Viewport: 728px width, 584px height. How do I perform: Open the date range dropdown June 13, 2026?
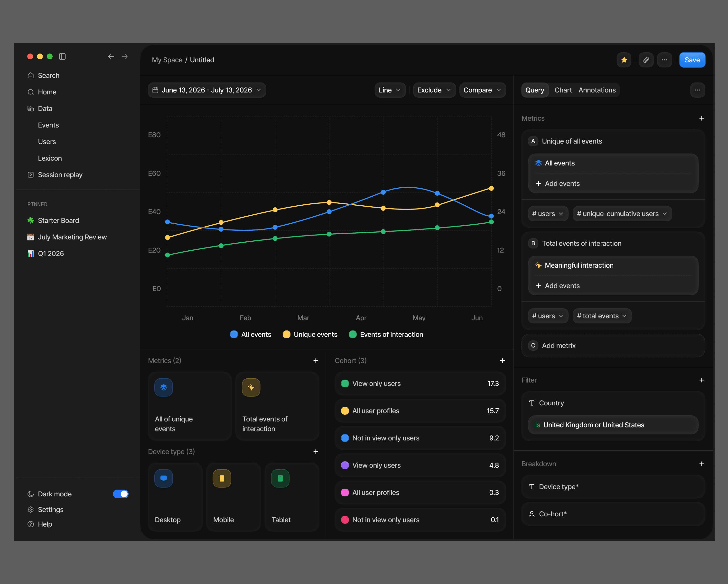207,90
